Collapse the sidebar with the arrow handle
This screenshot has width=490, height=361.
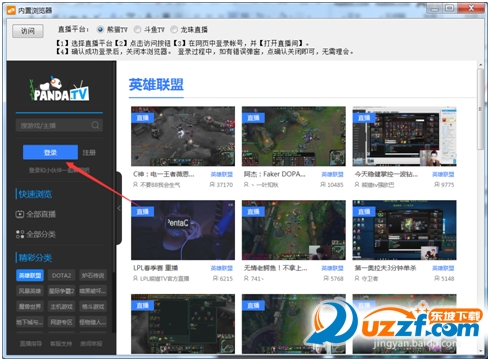[x=119, y=208]
